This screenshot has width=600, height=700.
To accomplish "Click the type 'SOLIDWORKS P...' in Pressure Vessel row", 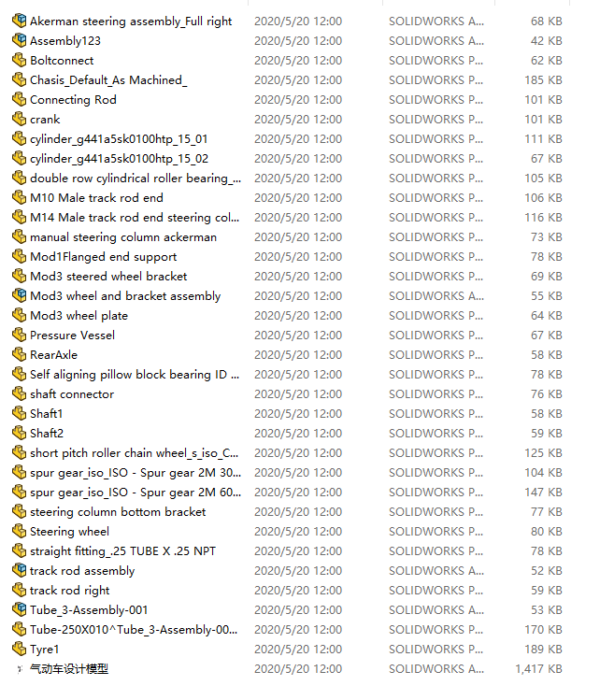I will [x=436, y=336].
